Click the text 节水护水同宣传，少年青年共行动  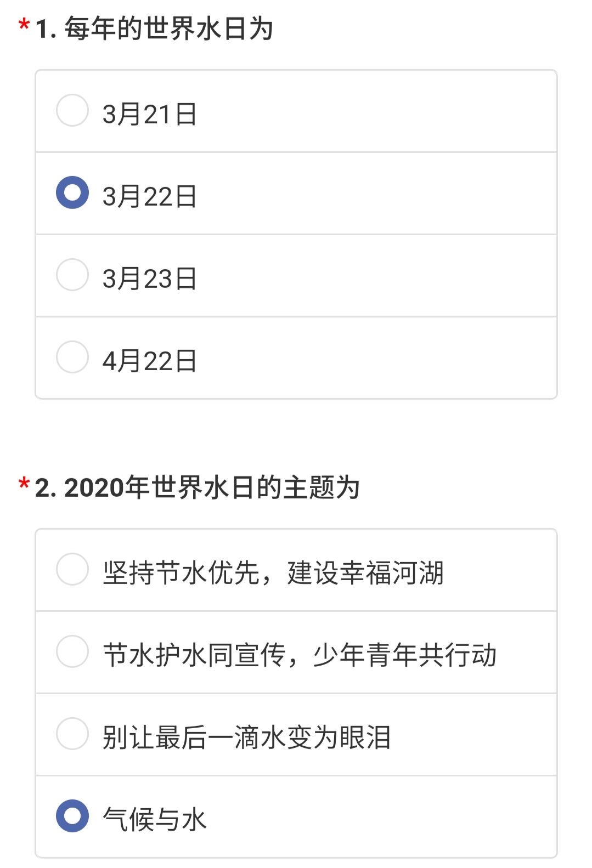tap(300, 655)
